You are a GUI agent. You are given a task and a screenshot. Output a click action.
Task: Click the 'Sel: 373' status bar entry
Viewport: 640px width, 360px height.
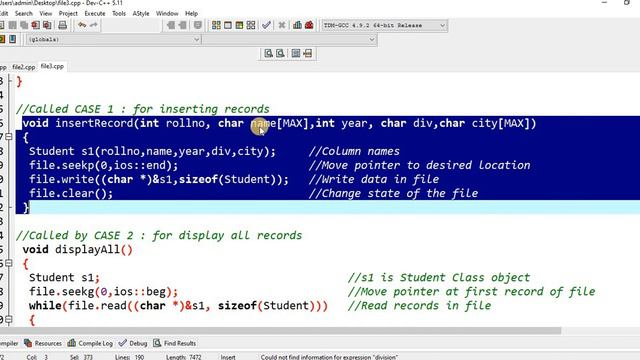click(81, 357)
